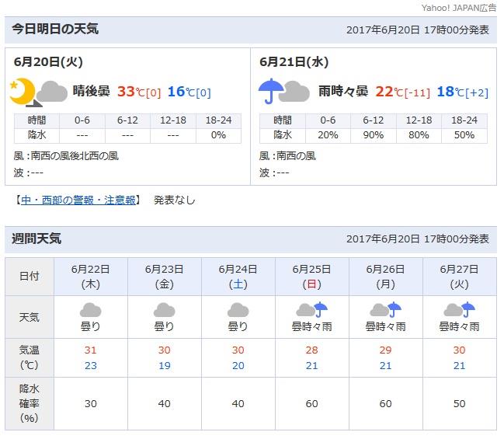
Task: Select the 6月25日 (日) column header
Action: click(311, 276)
